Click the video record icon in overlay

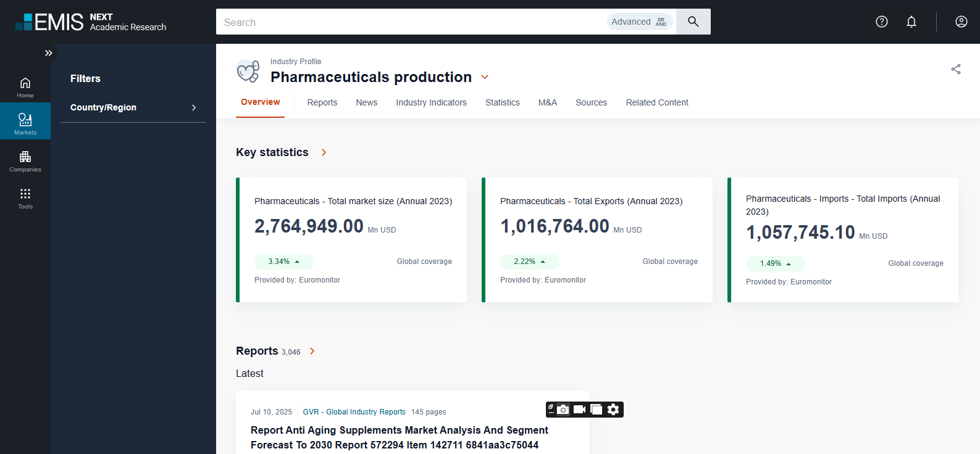click(579, 410)
